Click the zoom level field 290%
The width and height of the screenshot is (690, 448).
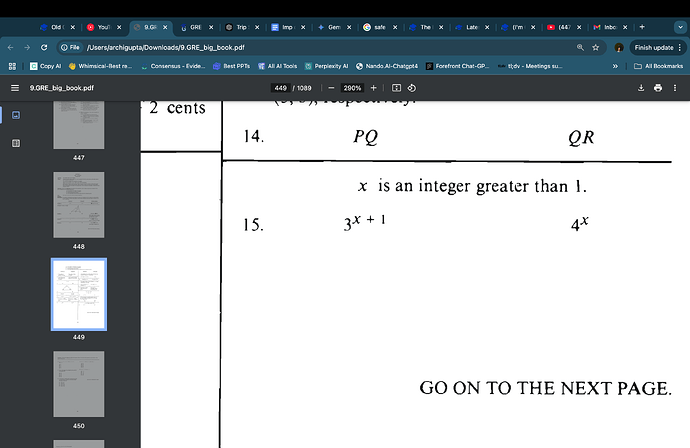352,88
